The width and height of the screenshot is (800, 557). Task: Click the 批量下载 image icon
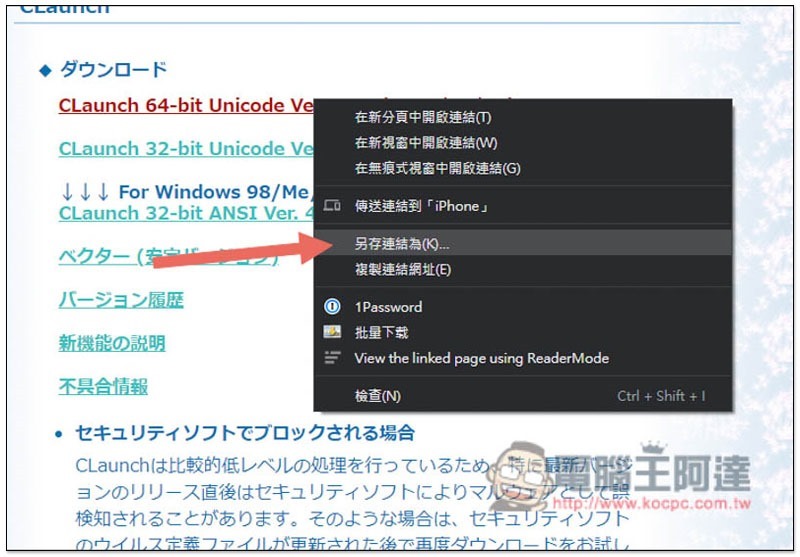click(x=332, y=332)
